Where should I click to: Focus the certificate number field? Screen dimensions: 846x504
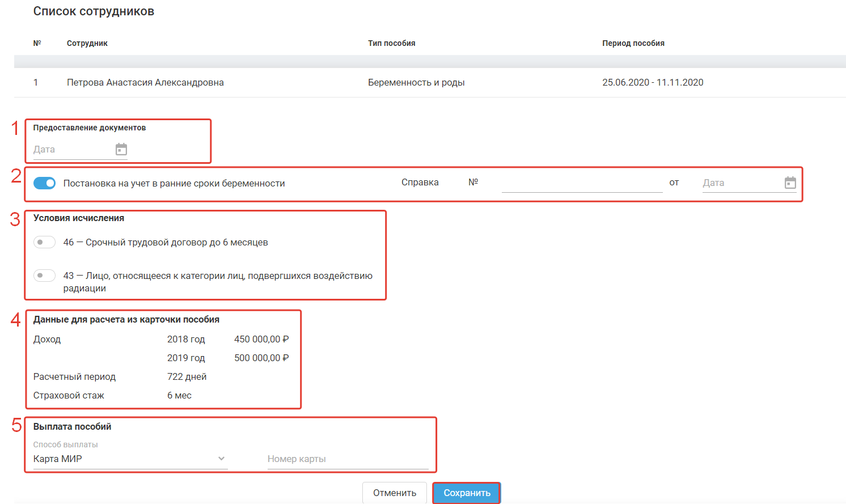(582, 183)
